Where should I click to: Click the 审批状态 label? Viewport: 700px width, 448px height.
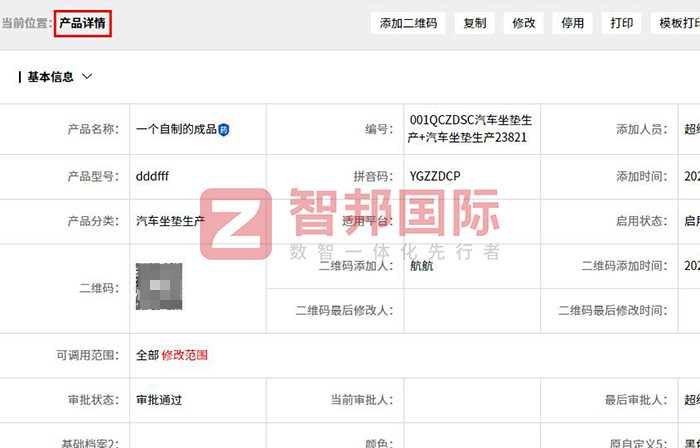pos(93,400)
